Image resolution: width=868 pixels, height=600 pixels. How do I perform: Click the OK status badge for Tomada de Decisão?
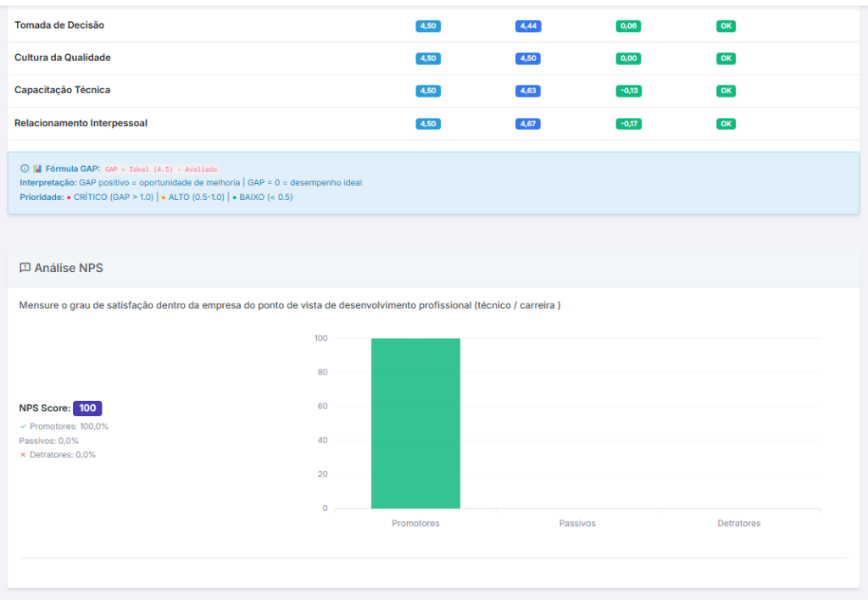click(726, 26)
